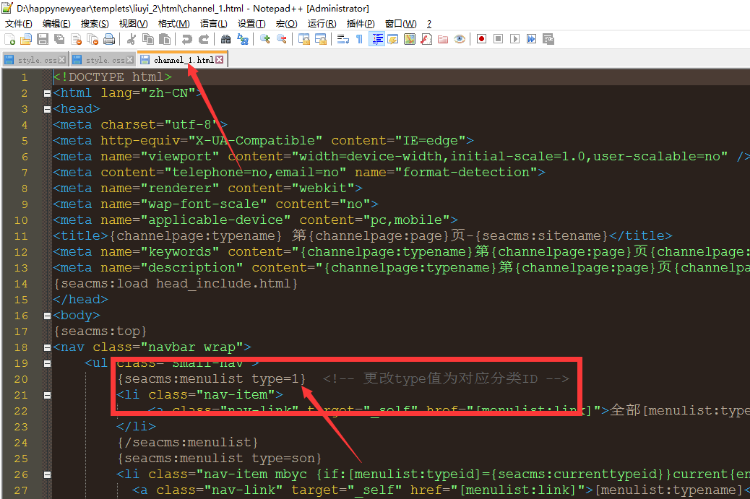
Task: Open the 宏(O) menu
Action: (287, 24)
